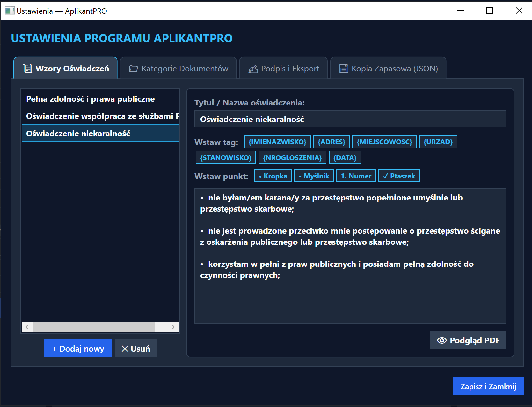
Task: Click the horizontal scrollbar thumb of template list
Action: click(x=94, y=327)
